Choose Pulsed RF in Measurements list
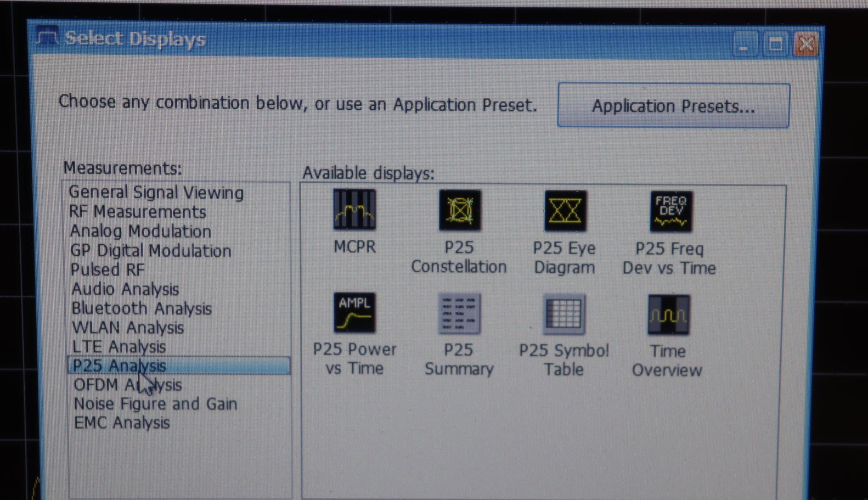The height and width of the screenshot is (500, 868). [x=108, y=269]
